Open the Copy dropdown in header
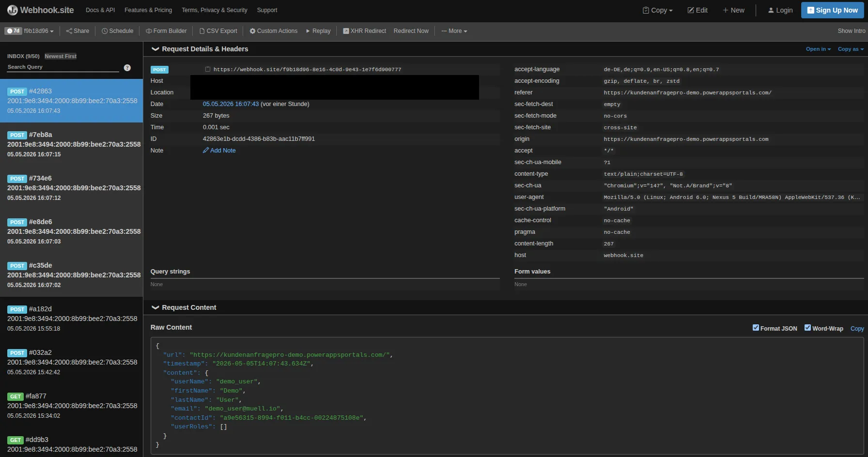 click(x=657, y=10)
